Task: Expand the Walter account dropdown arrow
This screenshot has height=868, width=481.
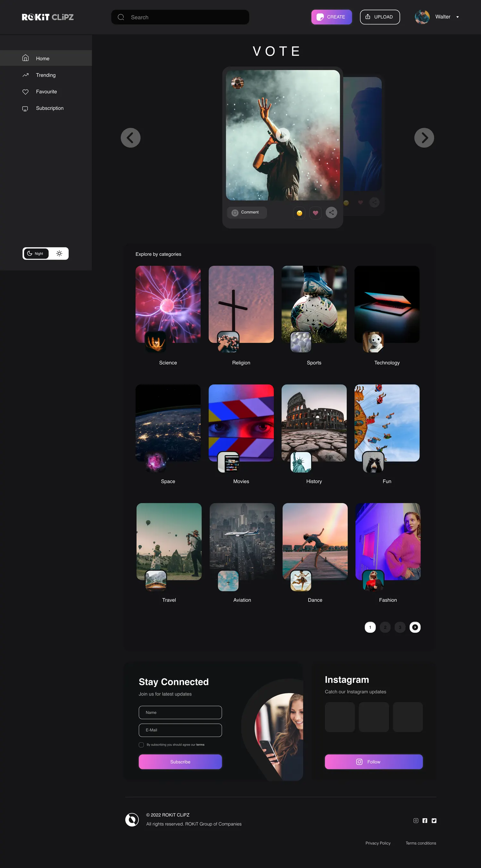Action: 457,17
